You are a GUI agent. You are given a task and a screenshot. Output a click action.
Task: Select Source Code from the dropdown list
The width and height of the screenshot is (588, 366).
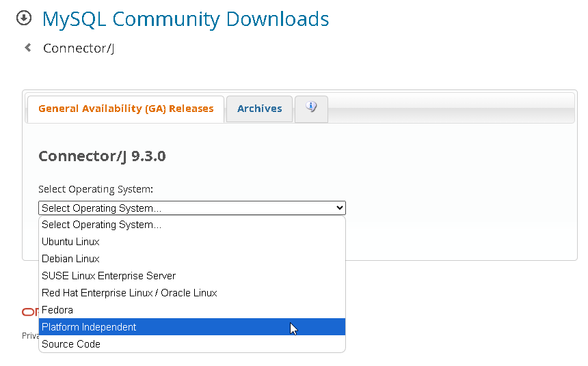pos(71,344)
